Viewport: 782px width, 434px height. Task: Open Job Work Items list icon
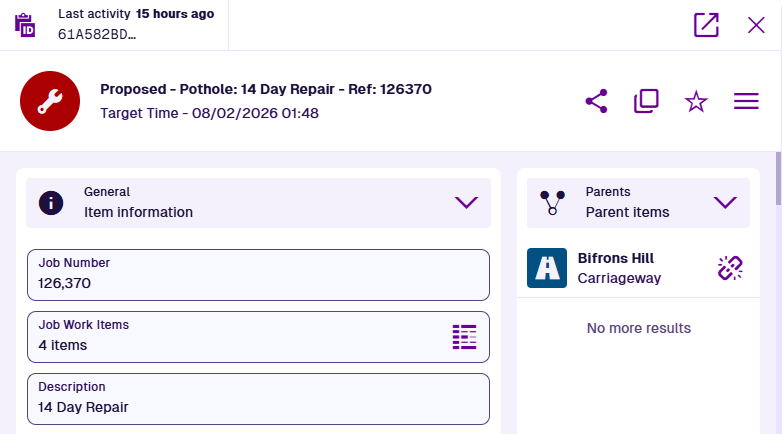(x=464, y=336)
